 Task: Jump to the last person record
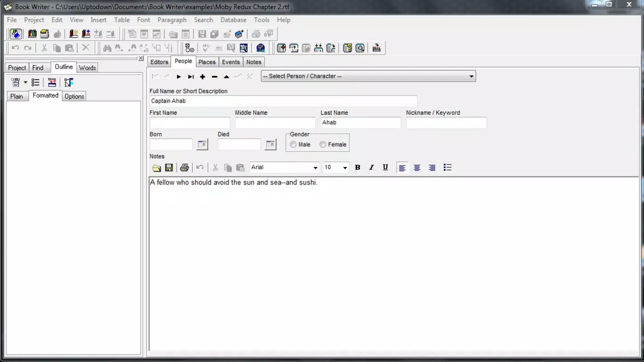tap(191, 76)
